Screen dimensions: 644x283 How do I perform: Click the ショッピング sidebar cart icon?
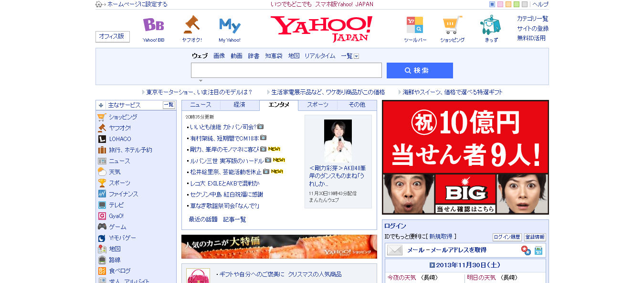(x=102, y=117)
